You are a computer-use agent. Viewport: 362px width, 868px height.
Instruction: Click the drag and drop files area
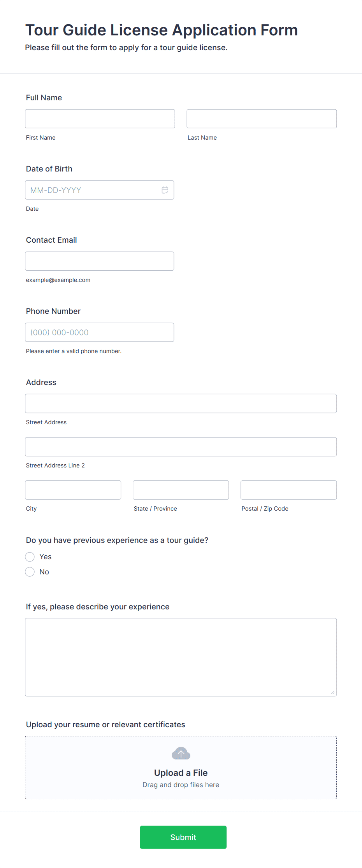click(x=181, y=767)
